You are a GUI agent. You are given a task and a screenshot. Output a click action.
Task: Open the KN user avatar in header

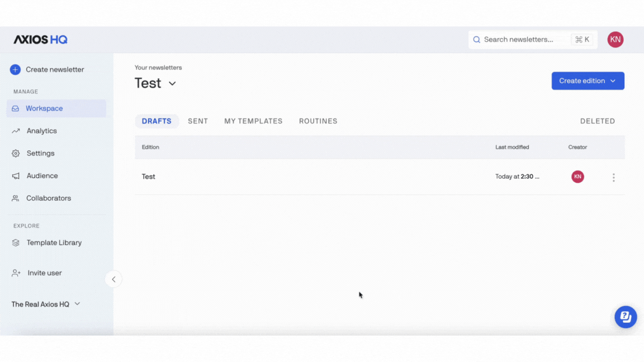(x=615, y=40)
